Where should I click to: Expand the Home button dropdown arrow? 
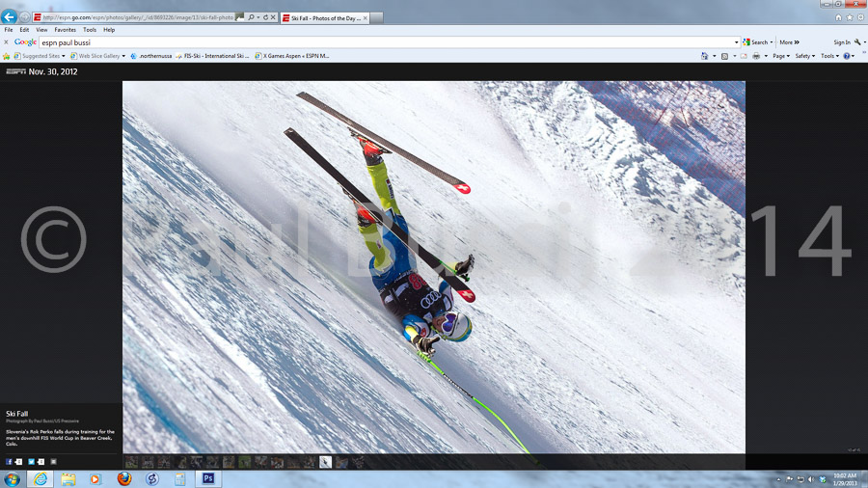click(x=714, y=56)
